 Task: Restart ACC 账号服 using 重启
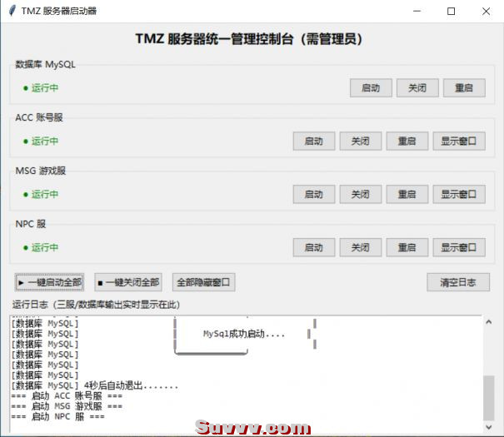click(407, 141)
